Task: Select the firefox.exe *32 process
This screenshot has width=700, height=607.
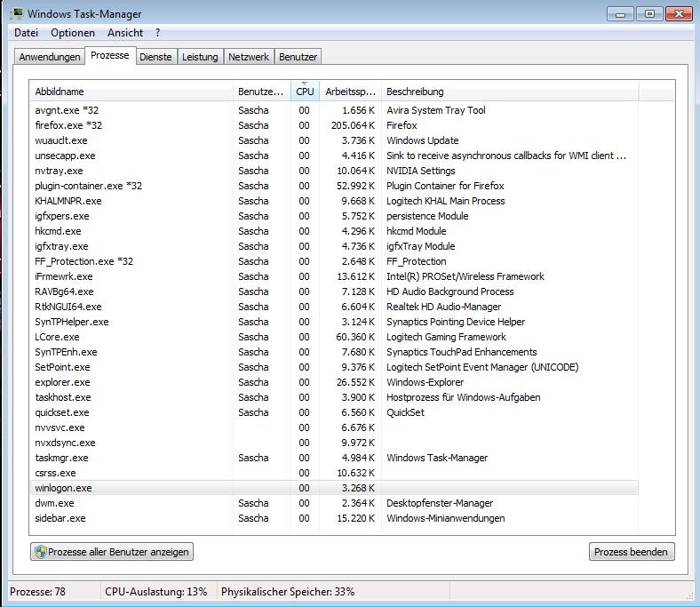Action: (x=334, y=125)
